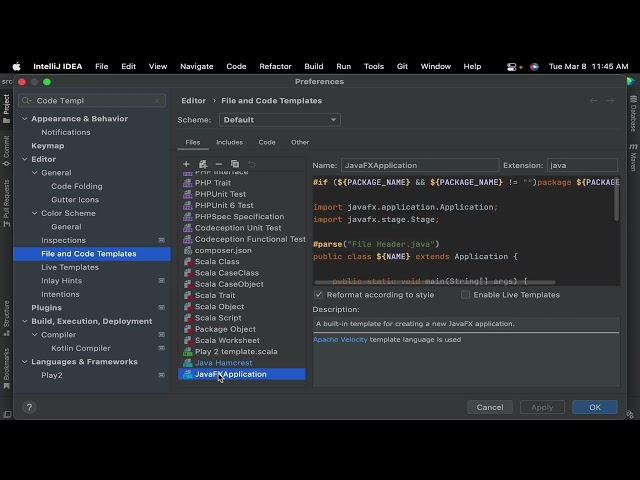Focus the settings search box

coord(92,100)
